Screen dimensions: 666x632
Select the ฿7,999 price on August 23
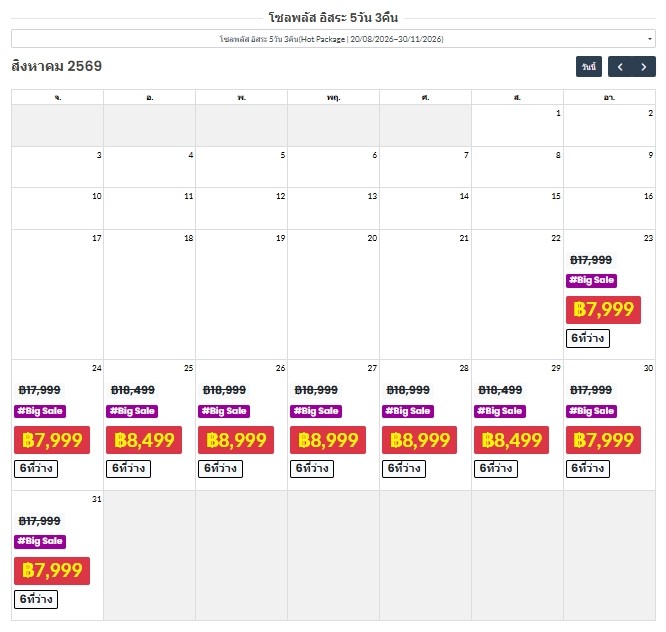(603, 310)
